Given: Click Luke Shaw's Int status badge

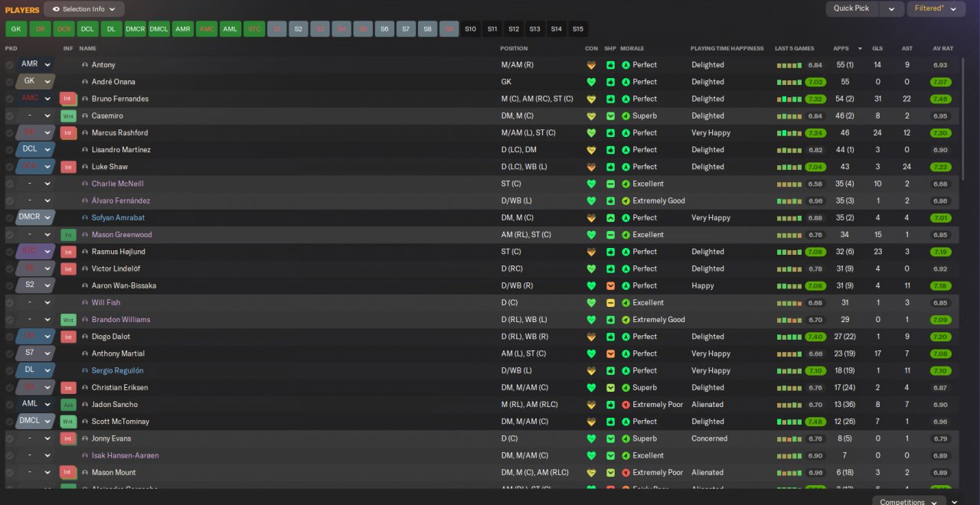Looking at the screenshot, I should pyautogui.click(x=68, y=167).
